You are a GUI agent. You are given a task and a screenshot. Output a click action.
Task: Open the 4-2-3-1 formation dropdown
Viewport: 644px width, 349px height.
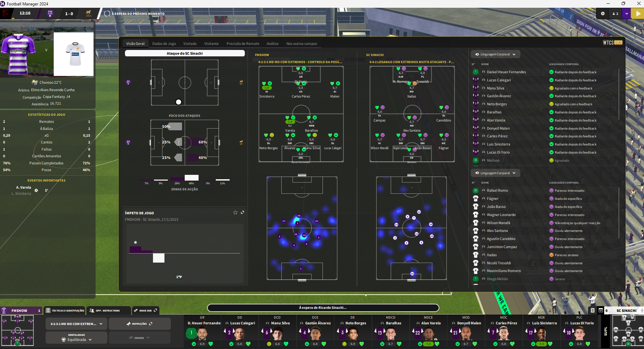tap(77, 324)
